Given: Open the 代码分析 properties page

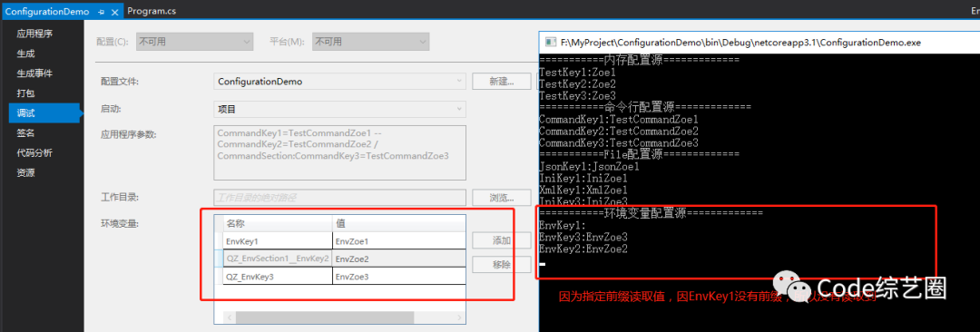Looking at the screenshot, I should [34, 152].
